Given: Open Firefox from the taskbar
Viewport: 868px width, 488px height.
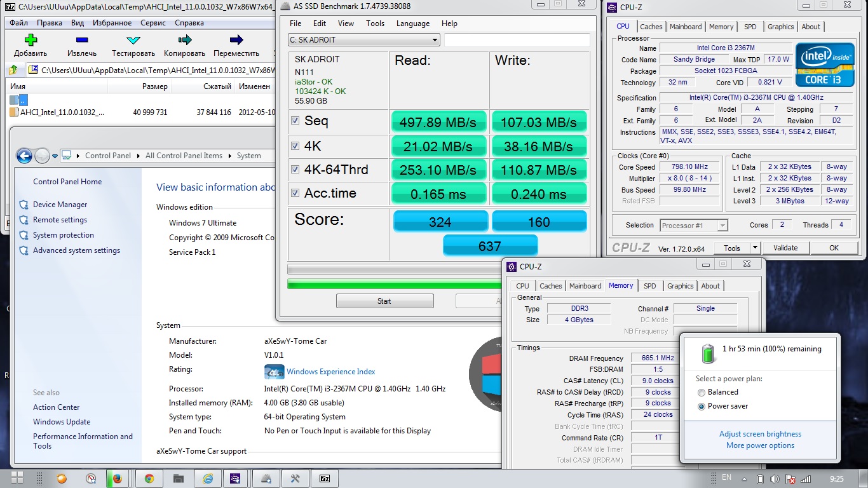Looking at the screenshot, I should [117, 478].
